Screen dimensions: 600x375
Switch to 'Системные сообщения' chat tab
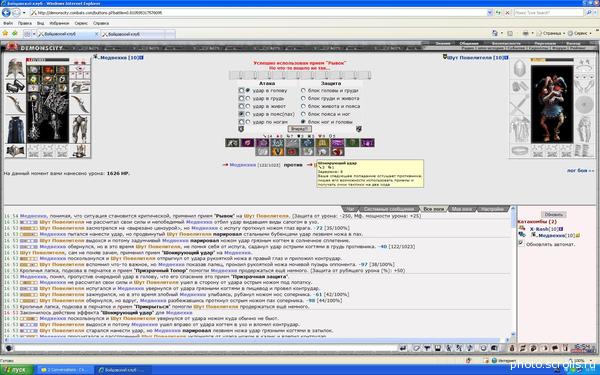[x=390, y=209]
